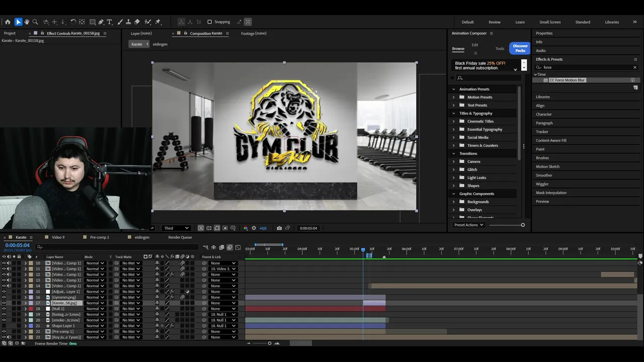The width and height of the screenshot is (644, 362).
Task: Expand layer 17 Karate properties
Action: (26, 303)
